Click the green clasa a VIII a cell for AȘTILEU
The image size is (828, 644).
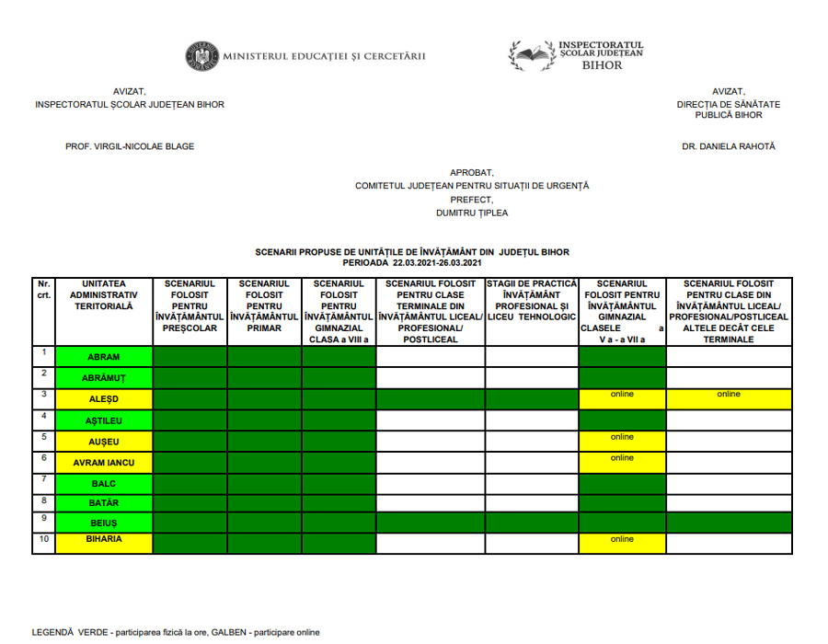click(x=339, y=420)
